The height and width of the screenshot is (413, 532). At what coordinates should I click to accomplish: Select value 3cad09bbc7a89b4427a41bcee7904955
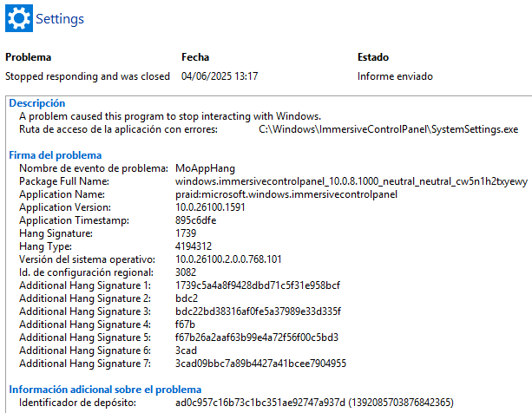click(x=260, y=364)
